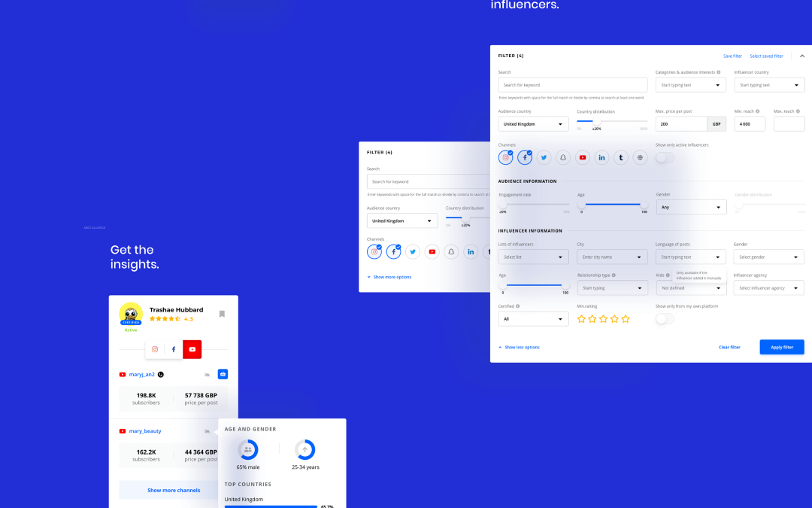Image resolution: width=812 pixels, height=508 pixels.
Task: Click Engagement rate slider handle
Action: (x=503, y=204)
